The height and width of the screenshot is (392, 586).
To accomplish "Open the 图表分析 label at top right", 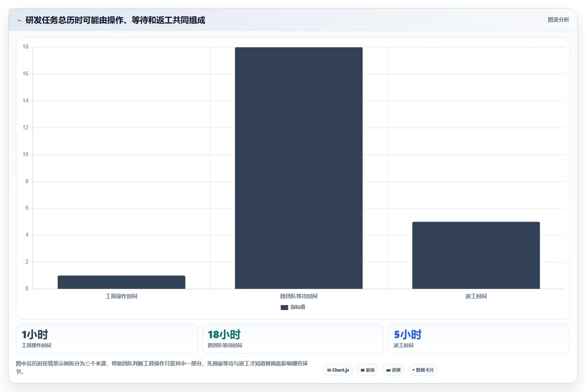I will click(x=558, y=20).
